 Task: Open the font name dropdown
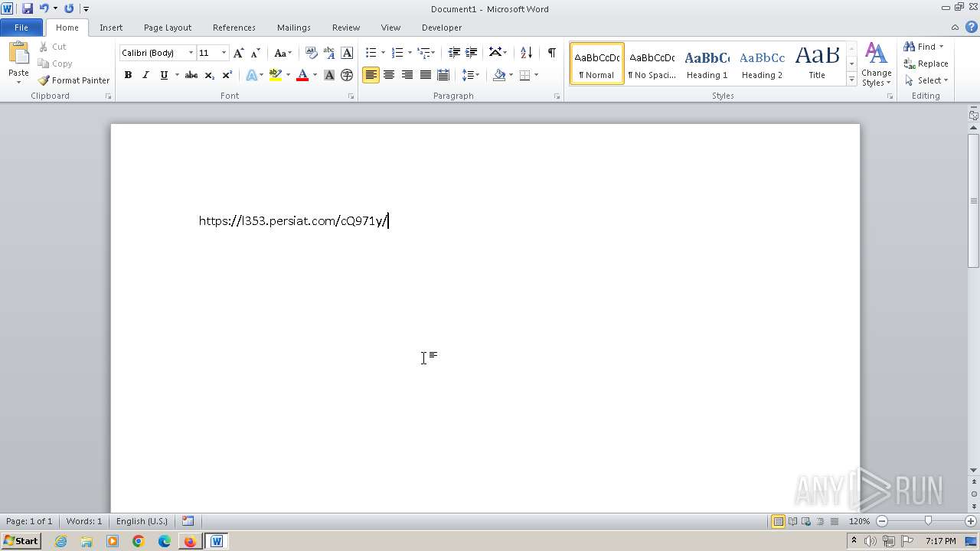click(x=191, y=53)
